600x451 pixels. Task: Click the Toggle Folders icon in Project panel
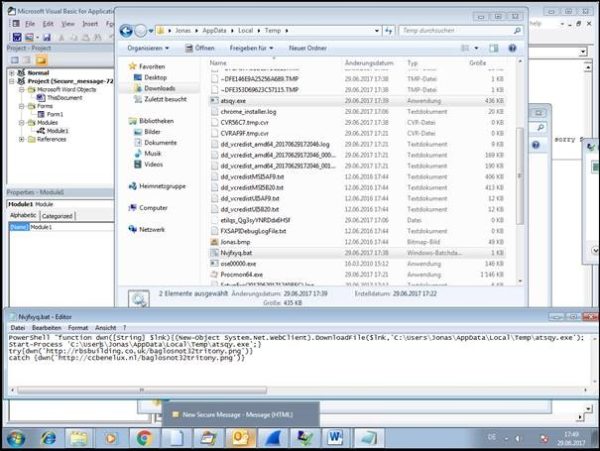coord(41,60)
